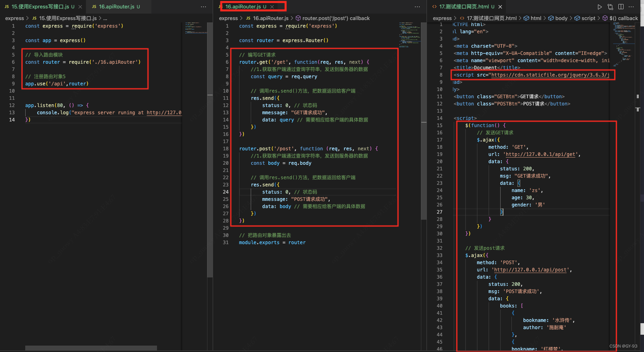644x352 pixels.
Task: Open body breadcrumb symbol
Action: coord(557,18)
